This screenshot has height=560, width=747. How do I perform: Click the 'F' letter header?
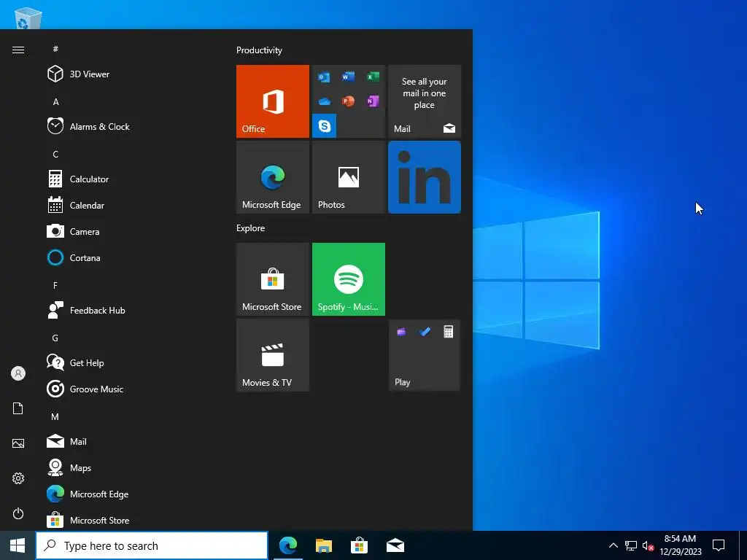(55, 286)
